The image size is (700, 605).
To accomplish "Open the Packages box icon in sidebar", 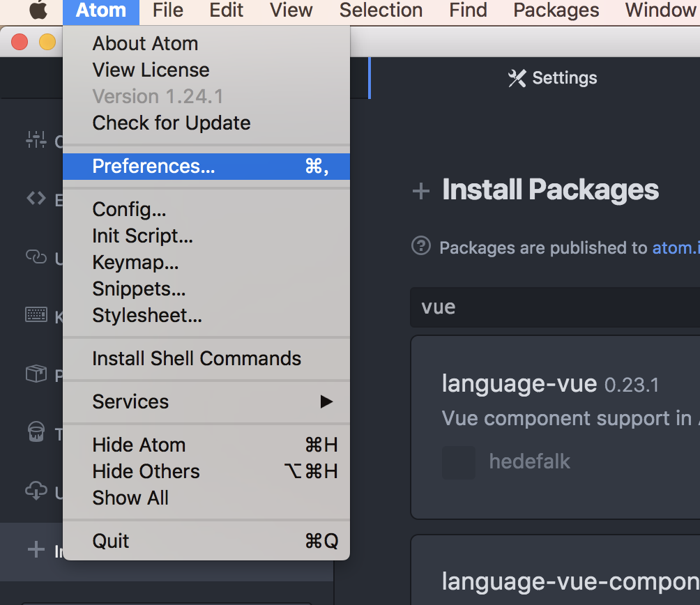I will [36, 374].
